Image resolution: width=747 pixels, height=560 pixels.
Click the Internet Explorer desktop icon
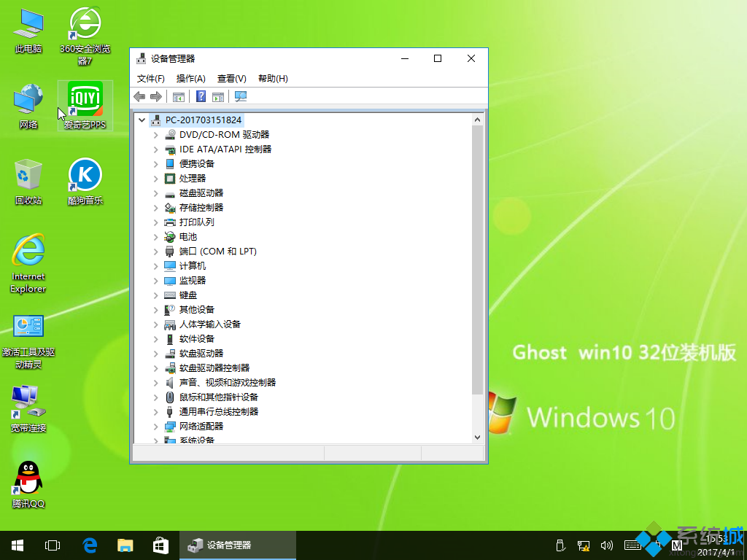28,263
